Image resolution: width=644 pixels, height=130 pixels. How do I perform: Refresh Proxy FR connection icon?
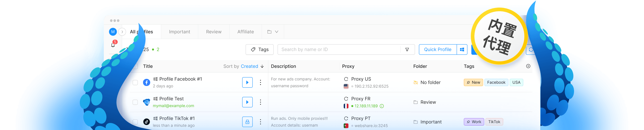(346, 99)
